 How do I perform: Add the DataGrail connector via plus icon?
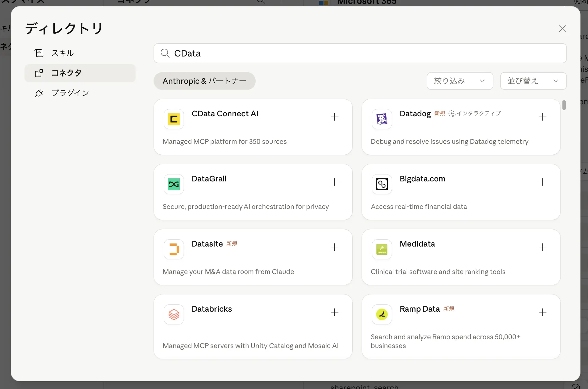[x=334, y=182]
